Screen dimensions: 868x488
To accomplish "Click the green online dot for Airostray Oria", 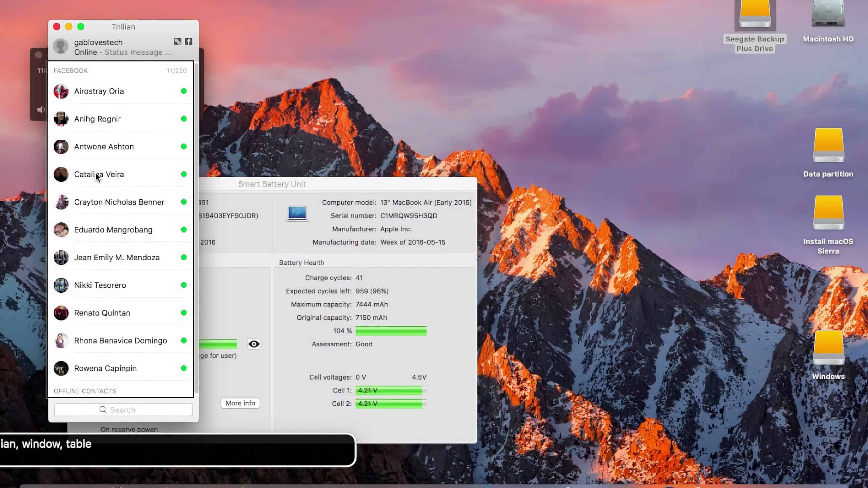I will coord(184,91).
